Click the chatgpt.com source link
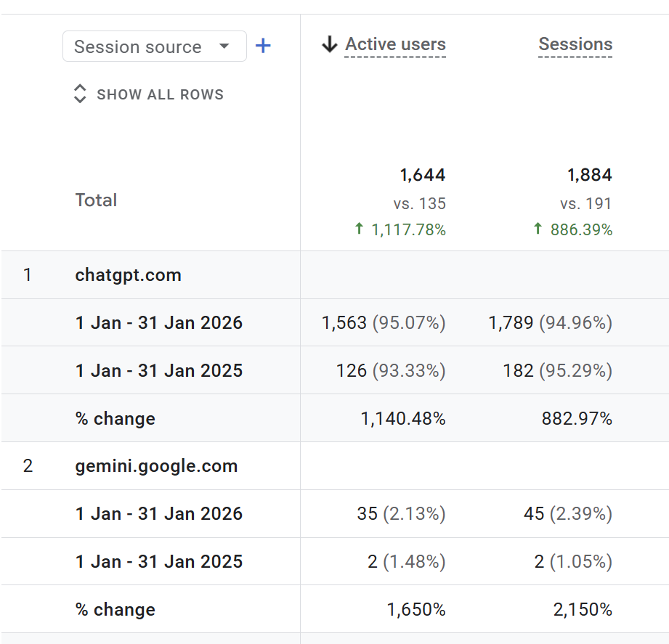The width and height of the screenshot is (669, 644). 128,274
